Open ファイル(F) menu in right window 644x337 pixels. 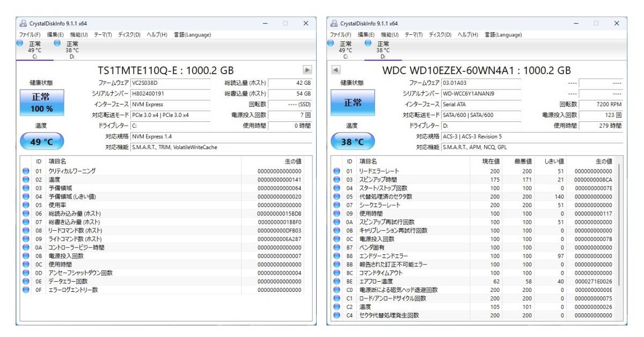340,35
